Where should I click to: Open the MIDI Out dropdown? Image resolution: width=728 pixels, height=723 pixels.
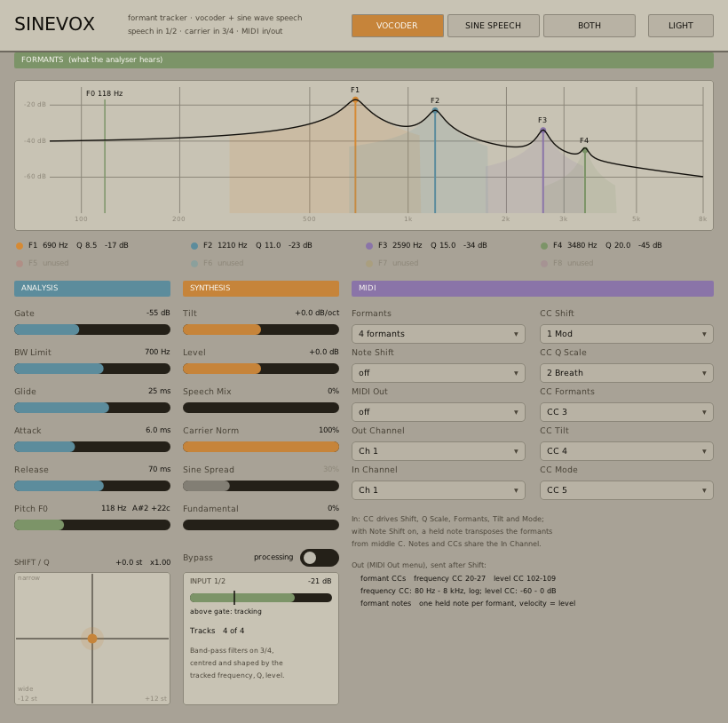click(439, 412)
